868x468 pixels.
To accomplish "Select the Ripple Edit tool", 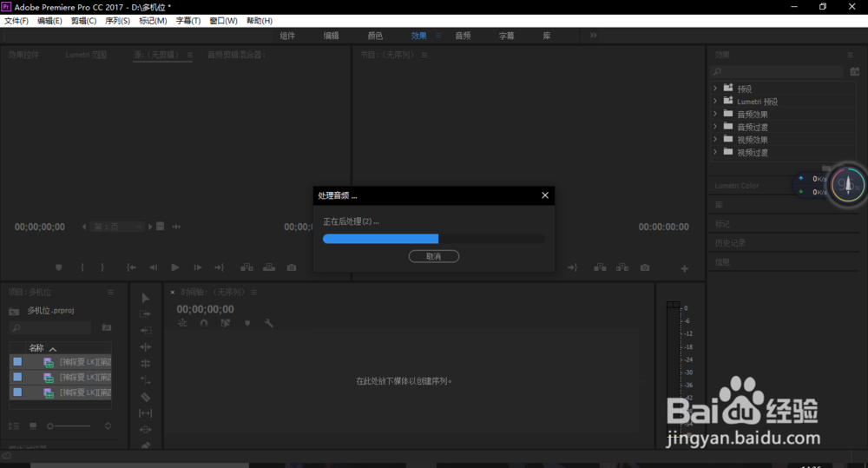I will (146, 346).
